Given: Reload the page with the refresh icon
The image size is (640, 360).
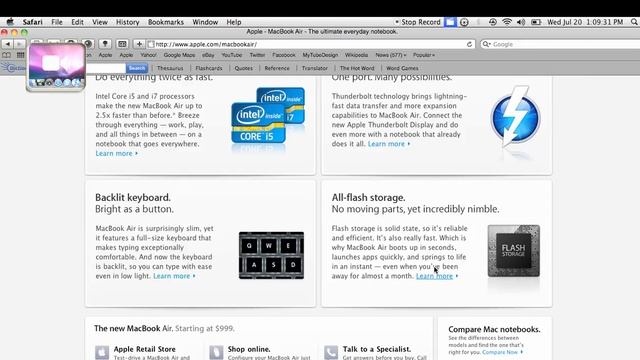Looking at the screenshot, I should click(x=469, y=44).
